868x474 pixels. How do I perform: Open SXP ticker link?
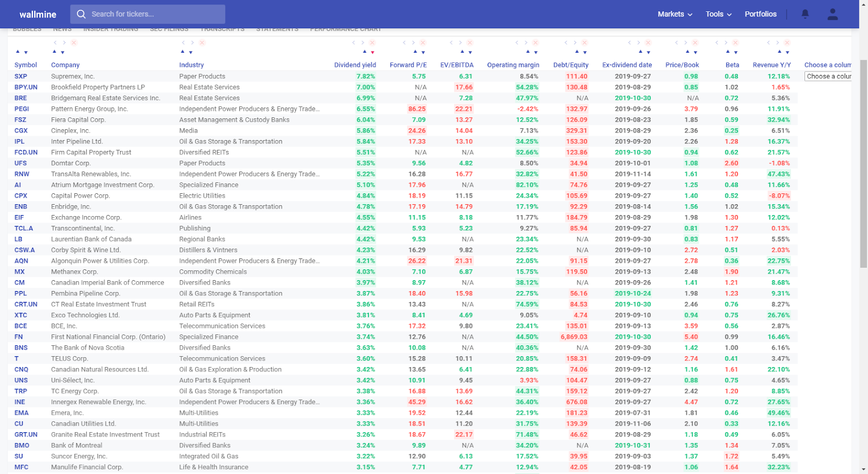21,77
